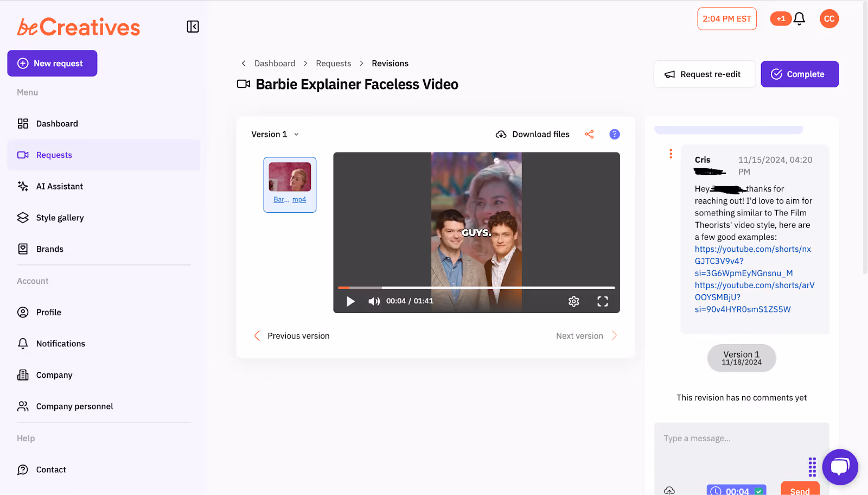This screenshot has width=868, height=495.
Task: Mark the request Complete
Action: point(800,74)
